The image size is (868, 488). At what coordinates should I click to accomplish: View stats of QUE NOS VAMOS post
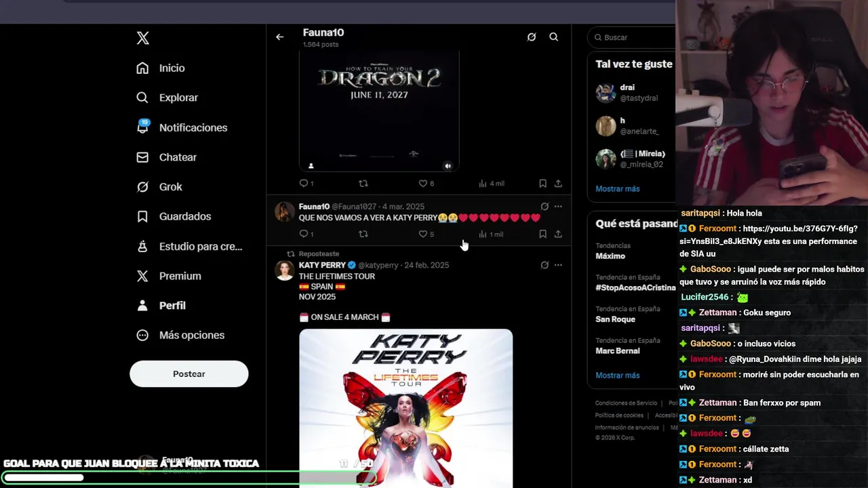coord(491,235)
